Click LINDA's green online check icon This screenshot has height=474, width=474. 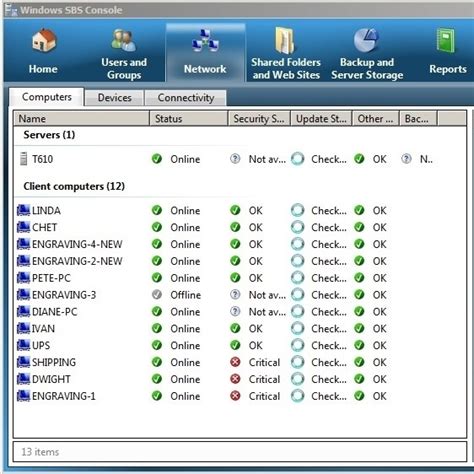coord(157,210)
